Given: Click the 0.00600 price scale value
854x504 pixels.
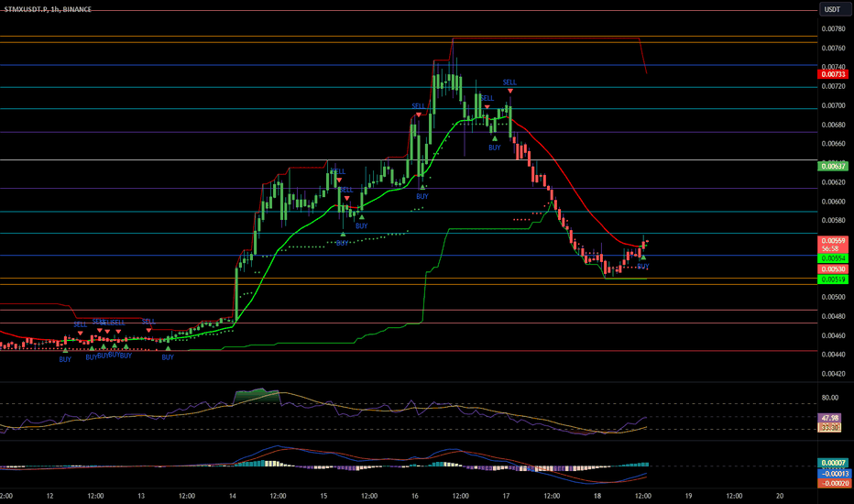Looking at the screenshot, I should click(833, 202).
